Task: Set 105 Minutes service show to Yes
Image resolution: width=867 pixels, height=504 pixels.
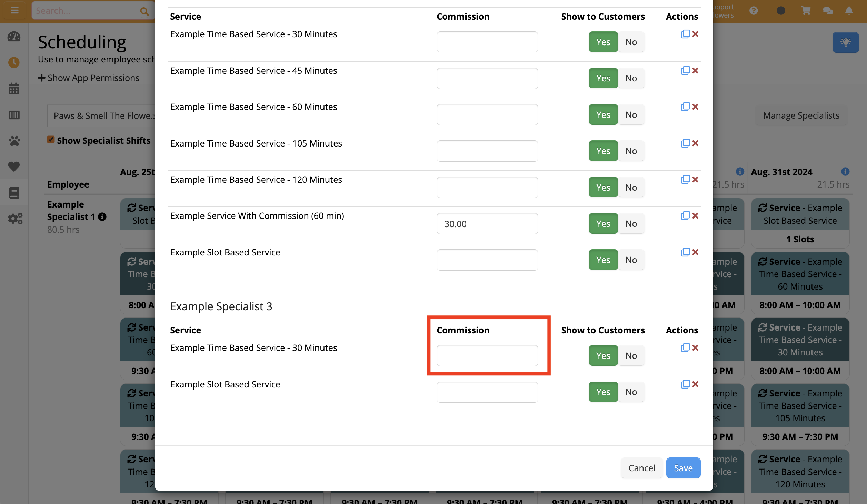Action: (x=603, y=151)
